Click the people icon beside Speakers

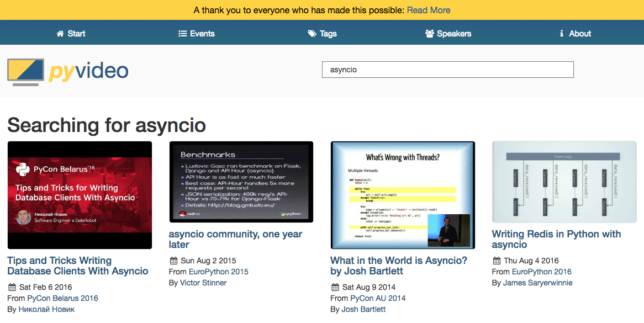[430, 34]
